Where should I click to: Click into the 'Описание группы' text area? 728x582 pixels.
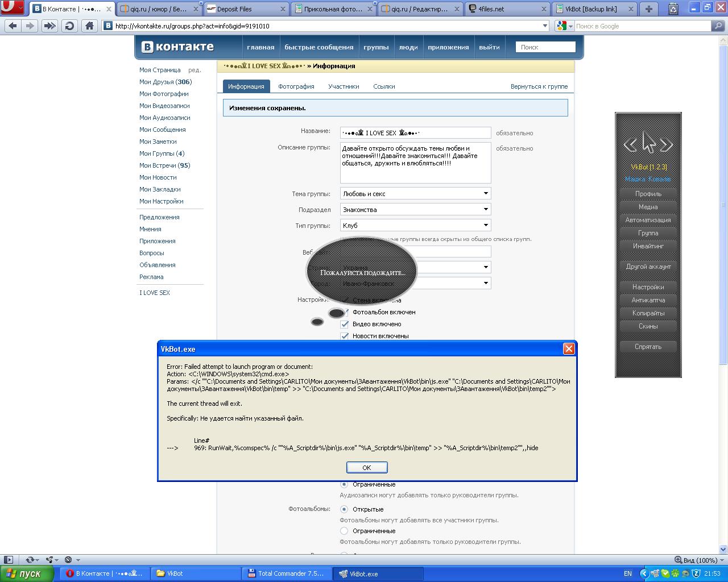pos(416,163)
